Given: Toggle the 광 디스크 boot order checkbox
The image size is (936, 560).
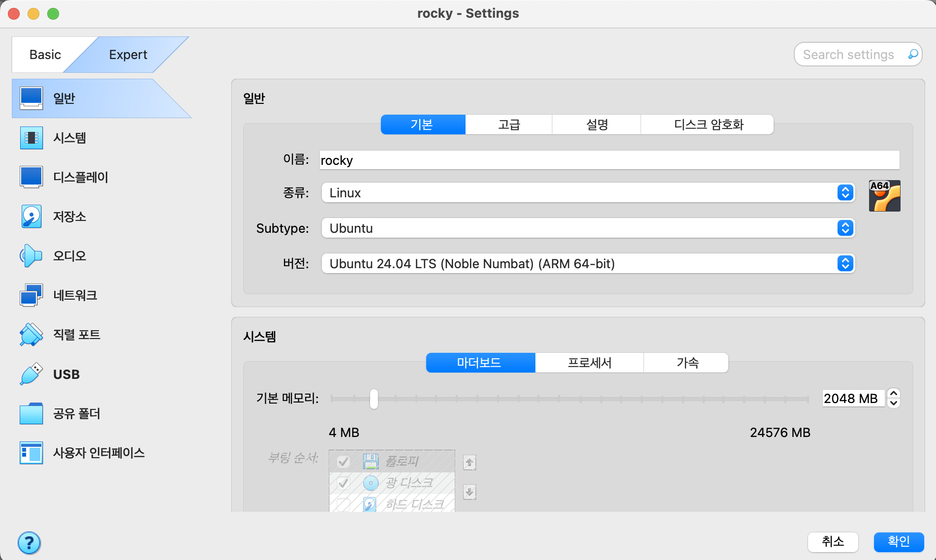Looking at the screenshot, I should 343,483.
